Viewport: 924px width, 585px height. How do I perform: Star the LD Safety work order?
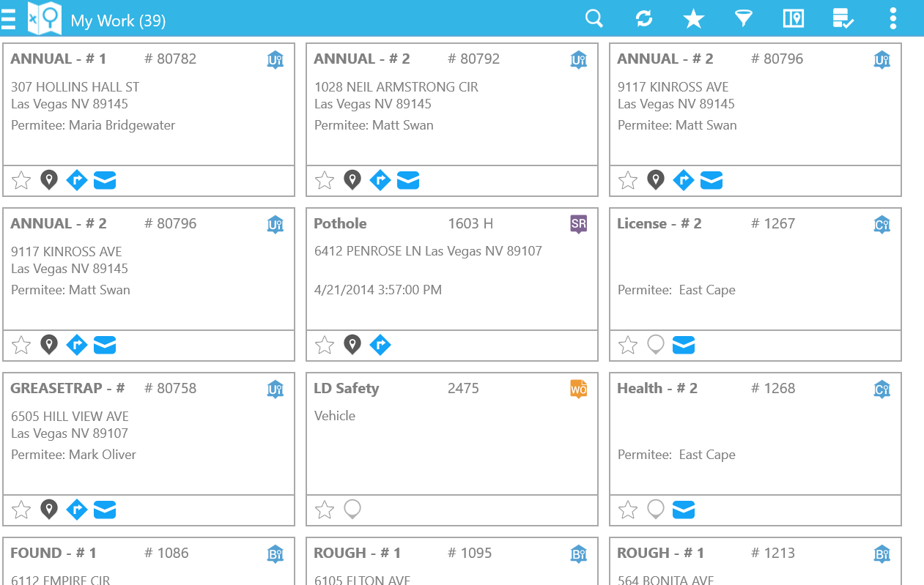coord(325,510)
